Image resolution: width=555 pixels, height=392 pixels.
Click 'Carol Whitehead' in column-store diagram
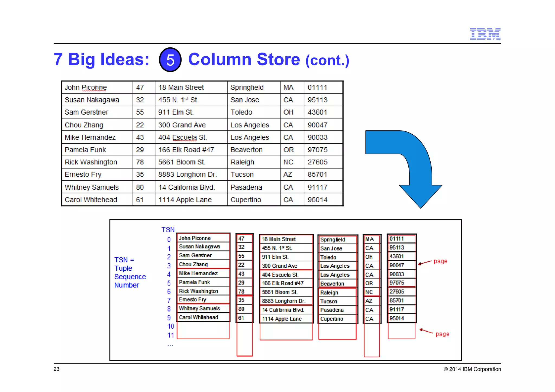198,317
